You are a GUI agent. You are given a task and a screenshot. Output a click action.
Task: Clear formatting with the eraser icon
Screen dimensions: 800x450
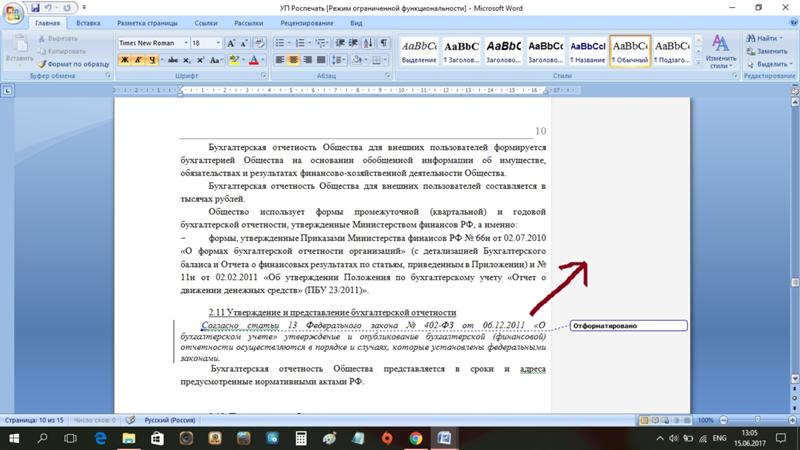pyautogui.click(x=260, y=43)
